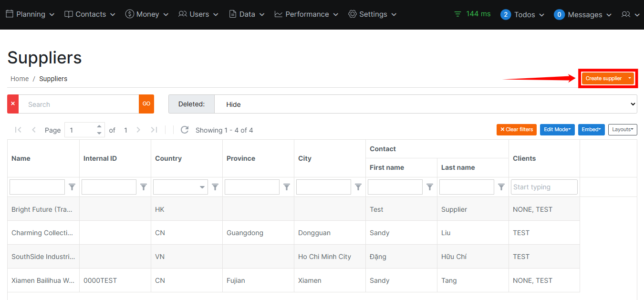Open the user account menu icon
The width and height of the screenshot is (644, 300).
630,15
